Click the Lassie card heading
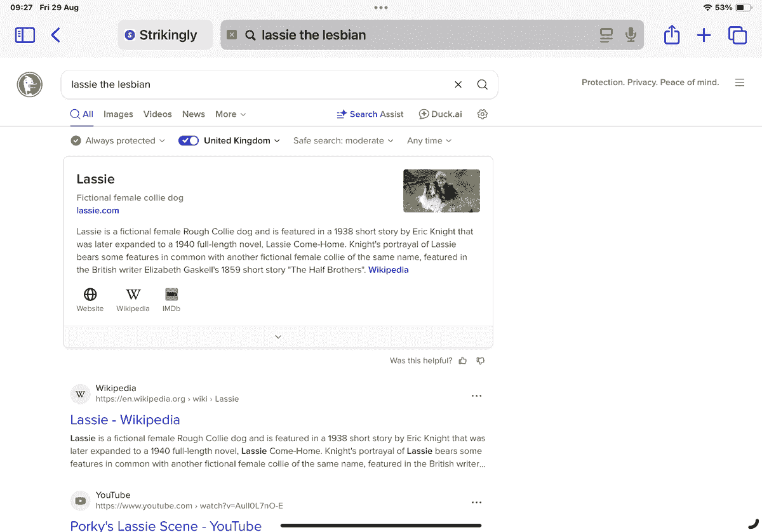This screenshot has height=532, width=762. click(x=95, y=179)
